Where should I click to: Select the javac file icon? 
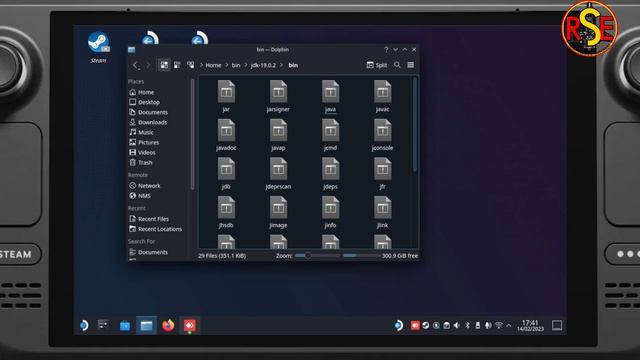(x=382, y=91)
